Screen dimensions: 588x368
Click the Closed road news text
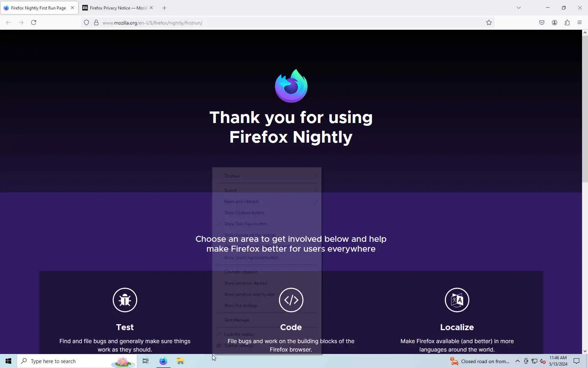point(485,361)
